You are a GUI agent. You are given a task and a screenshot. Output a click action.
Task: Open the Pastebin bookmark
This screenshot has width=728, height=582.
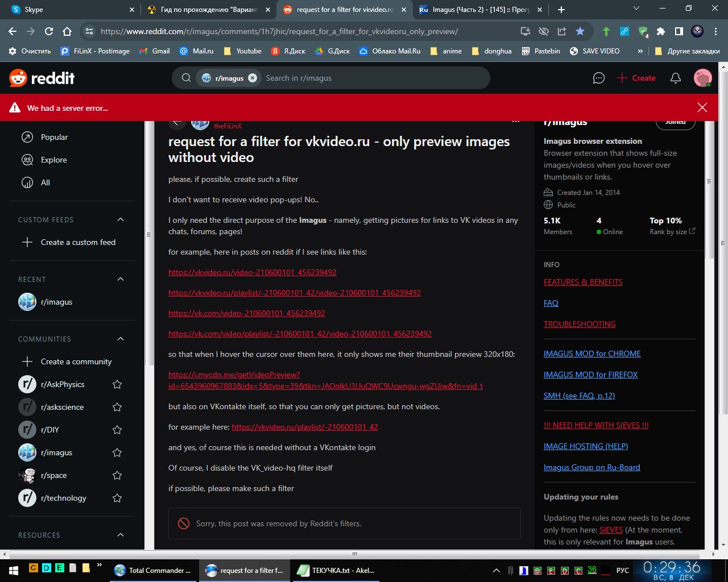[x=541, y=51]
